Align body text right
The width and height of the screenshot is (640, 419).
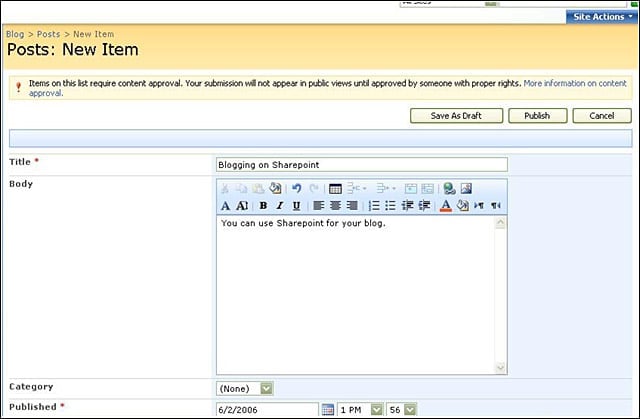352,206
